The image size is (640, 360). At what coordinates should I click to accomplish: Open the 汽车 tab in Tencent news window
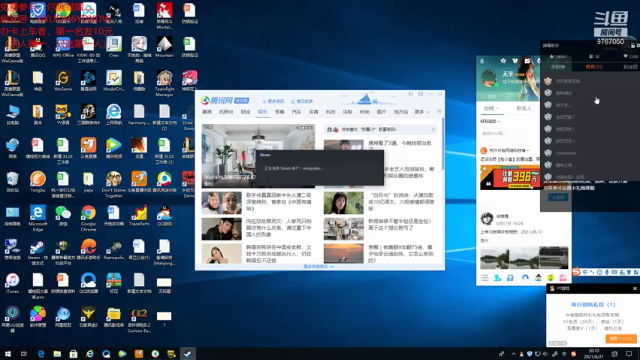point(296,112)
